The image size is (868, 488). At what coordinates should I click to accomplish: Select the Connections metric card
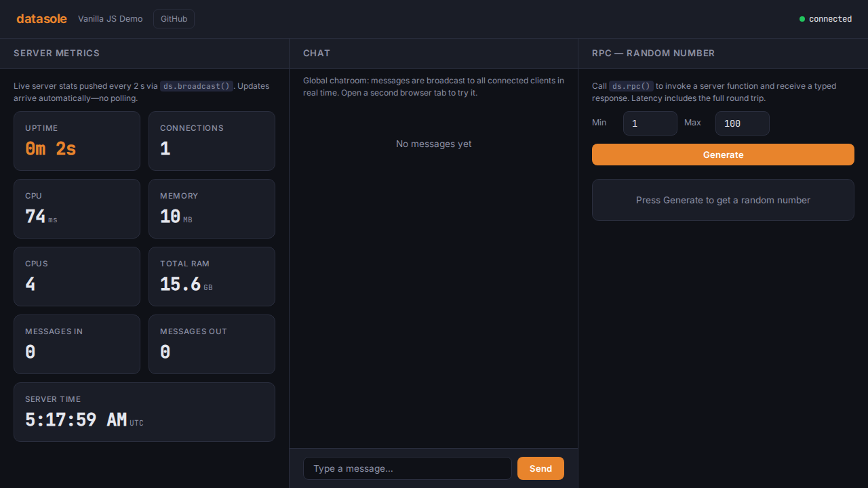tap(212, 141)
